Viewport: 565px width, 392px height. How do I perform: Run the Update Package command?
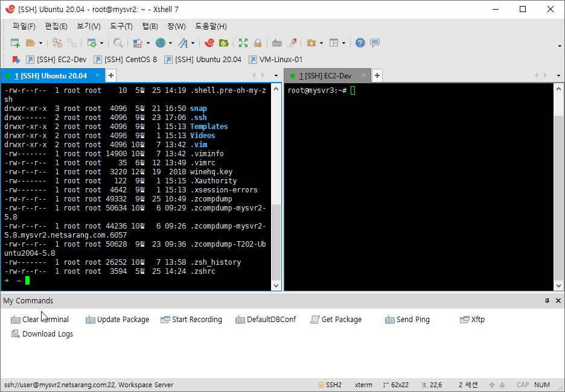tap(118, 319)
